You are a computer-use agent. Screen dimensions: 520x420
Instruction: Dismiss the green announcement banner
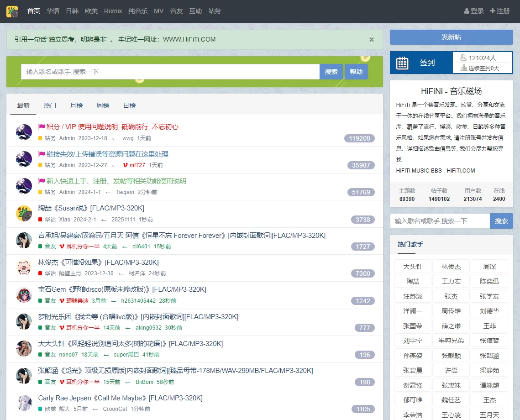click(x=371, y=40)
